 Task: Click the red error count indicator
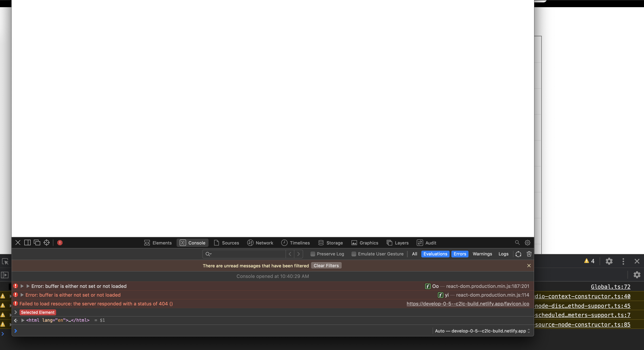point(60,242)
